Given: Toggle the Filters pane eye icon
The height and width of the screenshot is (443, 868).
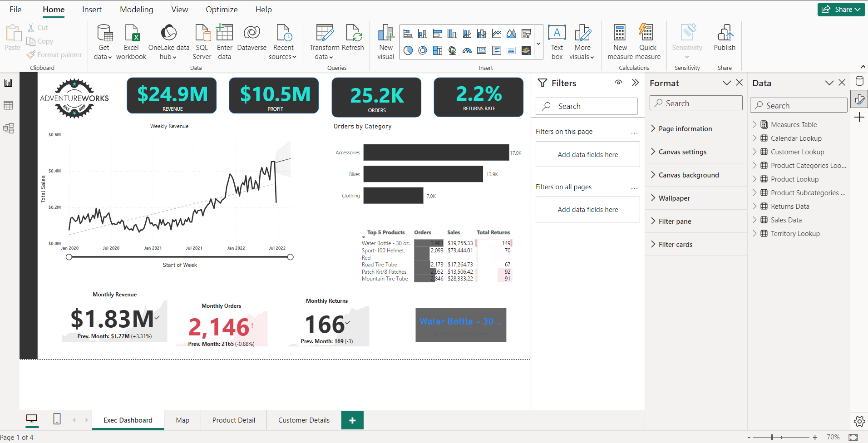Looking at the screenshot, I should (x=618, y=83).
